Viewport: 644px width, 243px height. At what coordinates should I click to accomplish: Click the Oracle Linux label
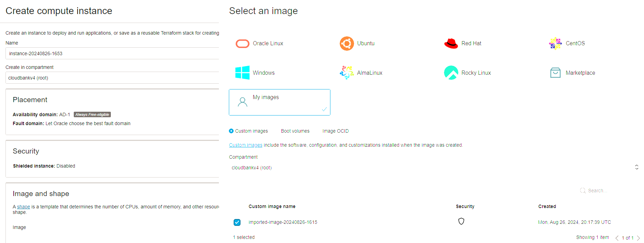coord(268,44)
